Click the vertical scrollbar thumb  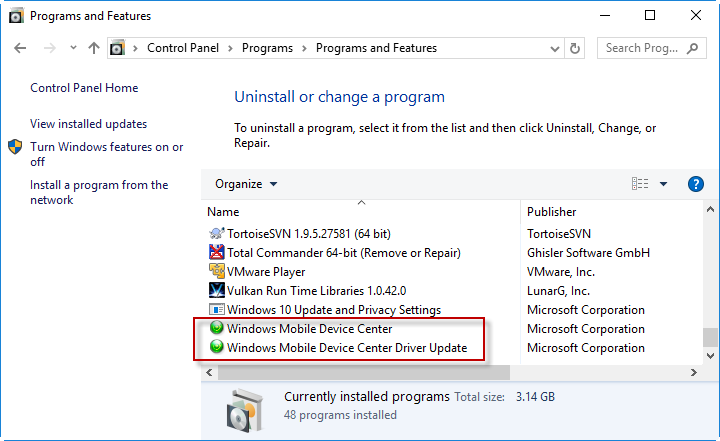tap(710, 338)
